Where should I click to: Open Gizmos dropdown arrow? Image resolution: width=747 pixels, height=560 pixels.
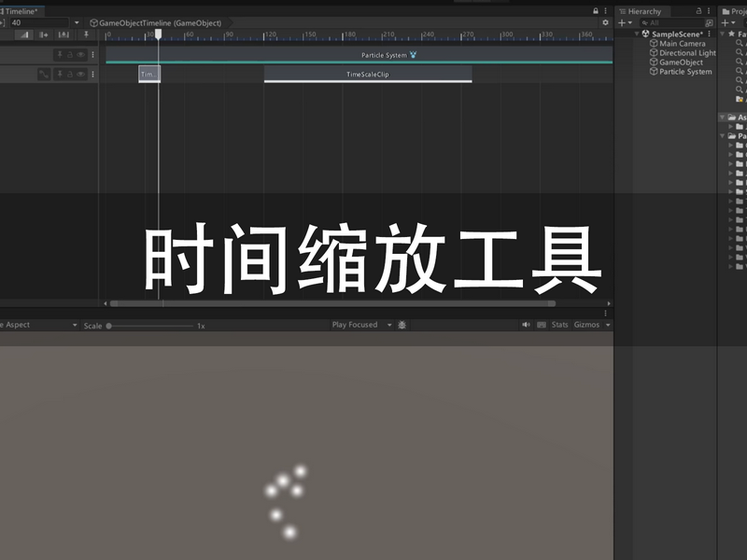(608, 325)
